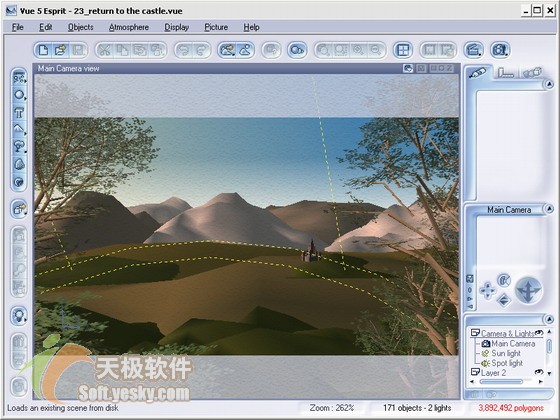Select the sphere primitive object tool
Screen dimensions: 560x420
[19, 95]
